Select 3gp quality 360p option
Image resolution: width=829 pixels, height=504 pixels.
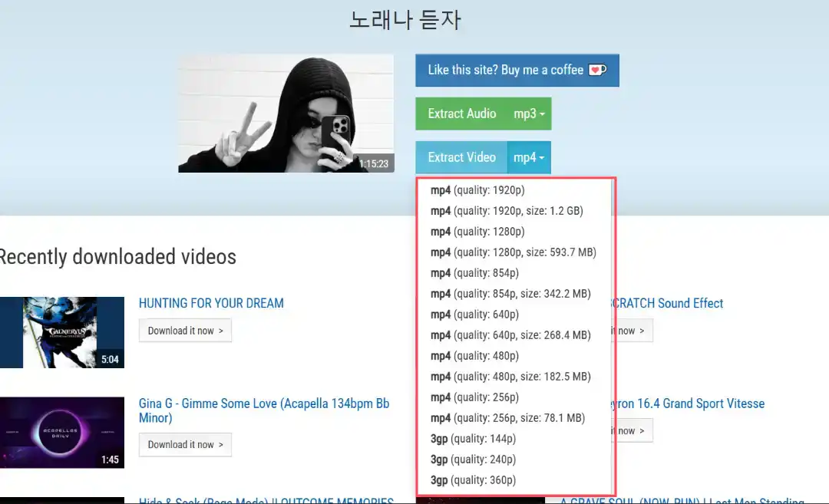(473, 480)
